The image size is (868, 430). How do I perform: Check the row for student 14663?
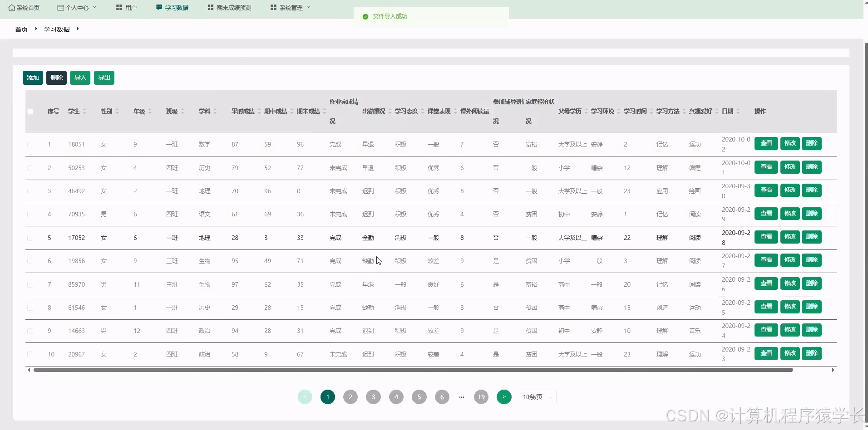point(30,331)
